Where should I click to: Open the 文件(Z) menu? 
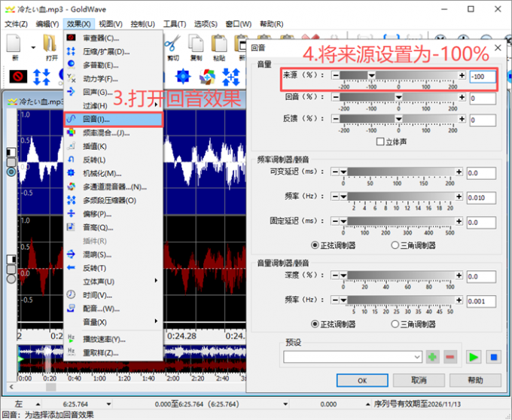click(x=16, y=24)
